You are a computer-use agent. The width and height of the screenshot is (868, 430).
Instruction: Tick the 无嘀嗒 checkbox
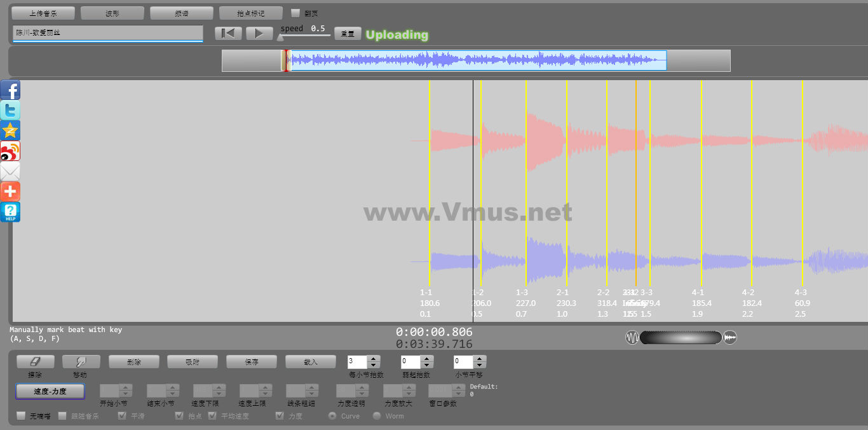[22, 416]
